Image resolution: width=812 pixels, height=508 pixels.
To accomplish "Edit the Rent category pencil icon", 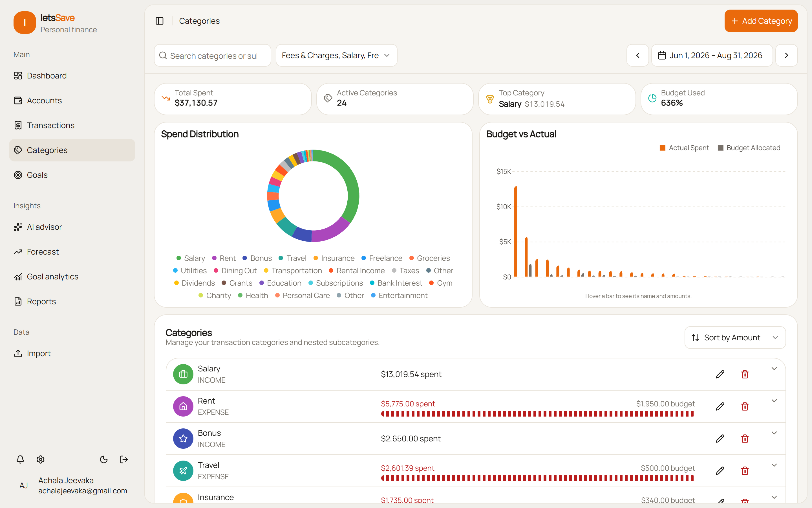I will [720, 406].
